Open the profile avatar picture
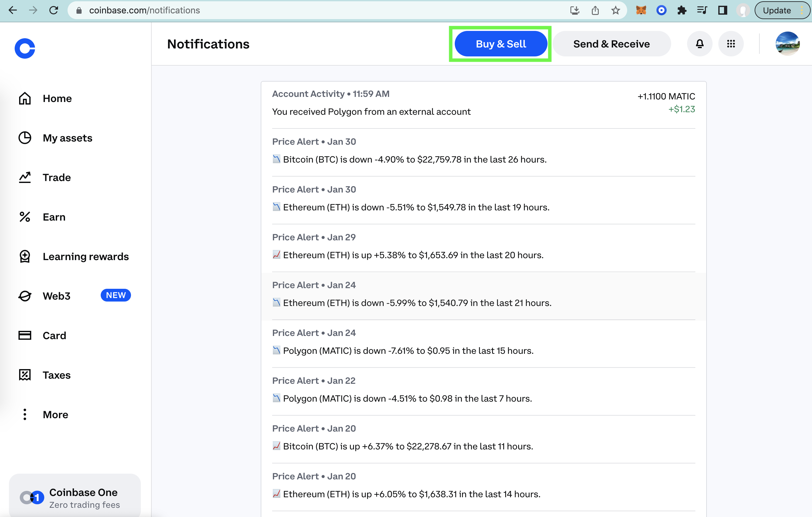 (x=787, y=44)
